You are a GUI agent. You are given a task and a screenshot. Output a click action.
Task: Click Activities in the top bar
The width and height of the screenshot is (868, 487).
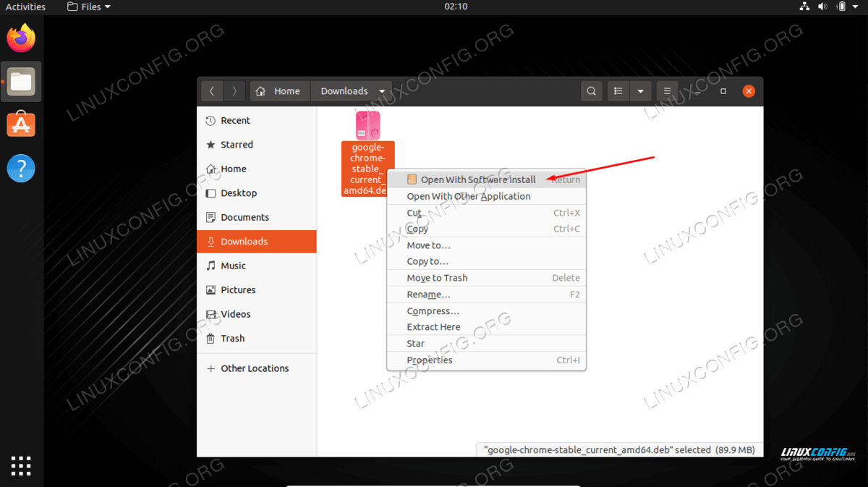pyautogui.click(x=25, y=7)
